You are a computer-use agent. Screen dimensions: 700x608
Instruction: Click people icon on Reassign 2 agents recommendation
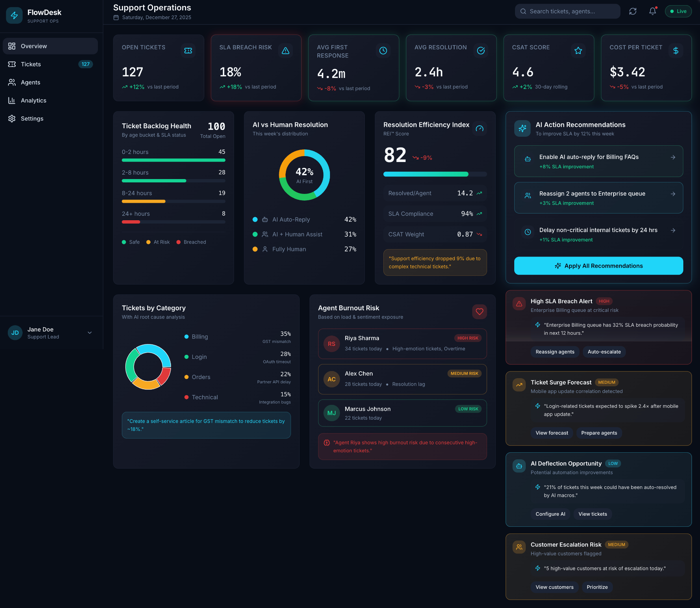coord(528,196)
